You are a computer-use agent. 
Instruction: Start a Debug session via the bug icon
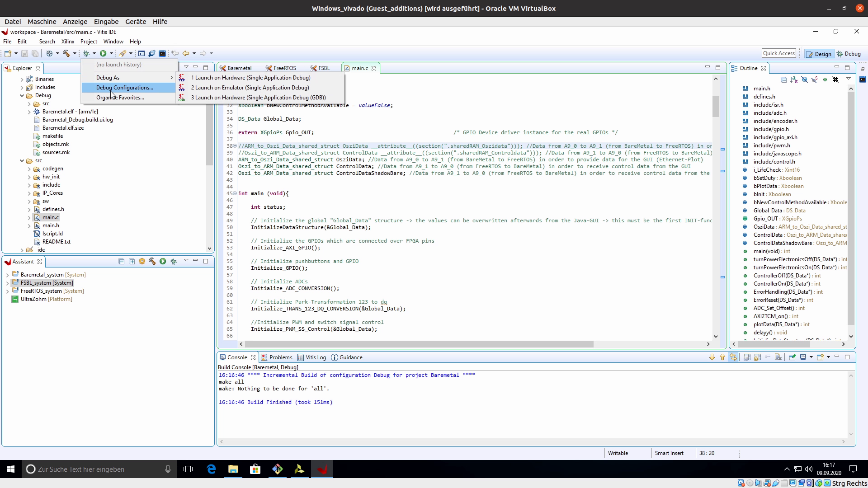[x=86, y=54]
